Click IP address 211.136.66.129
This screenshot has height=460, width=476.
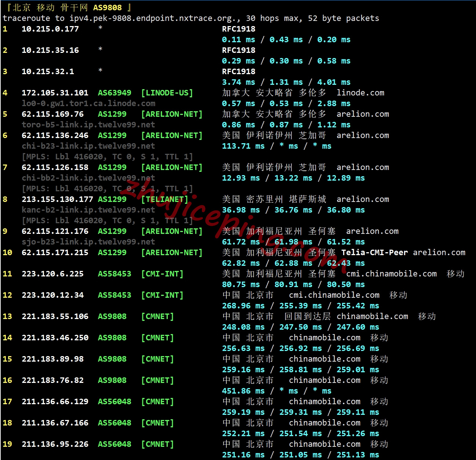[55, 402]
